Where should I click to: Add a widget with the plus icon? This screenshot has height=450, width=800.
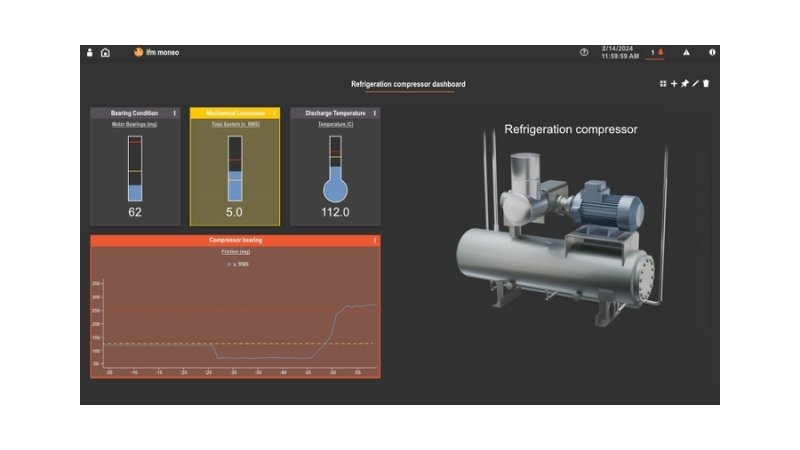click(x=674, y=83)
